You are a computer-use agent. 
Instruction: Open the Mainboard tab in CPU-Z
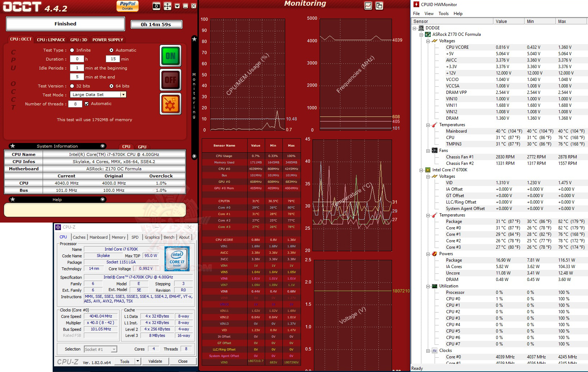[x=99, y=237]
